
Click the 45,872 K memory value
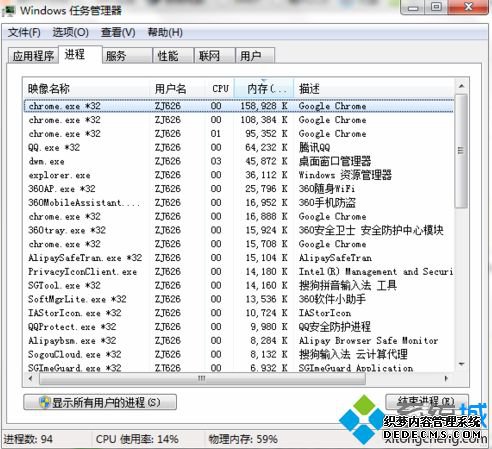[x=266, y=161]
